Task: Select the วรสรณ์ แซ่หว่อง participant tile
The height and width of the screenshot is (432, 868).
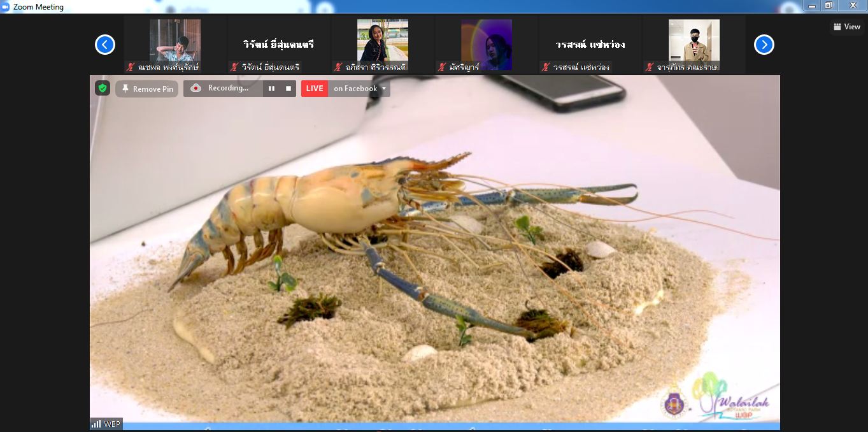Action: pyautogui.click(x=590, y=45)
